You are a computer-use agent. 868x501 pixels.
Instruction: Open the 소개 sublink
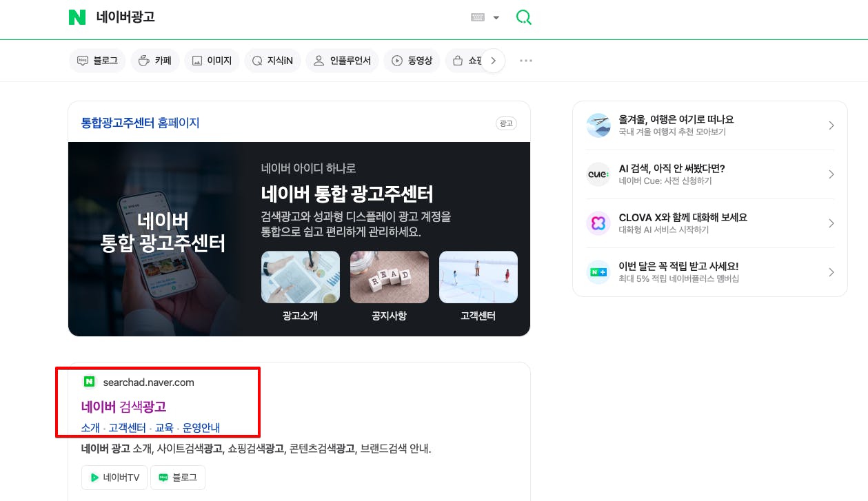(x=90, y=428)
